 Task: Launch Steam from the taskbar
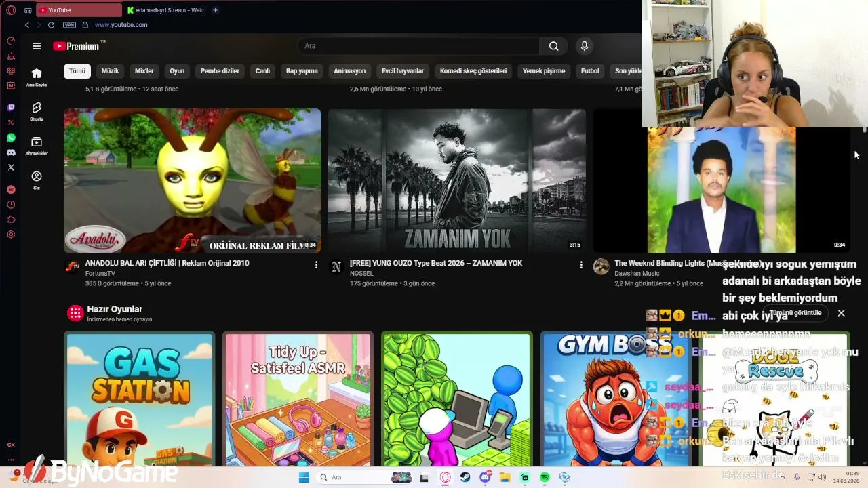[465, 477]
